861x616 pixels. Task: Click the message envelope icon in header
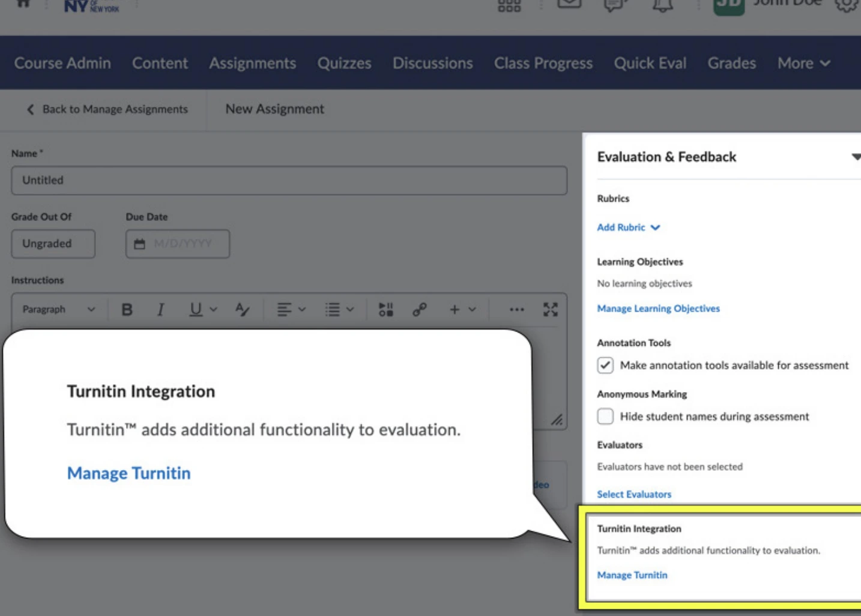[x=569, y=4]
